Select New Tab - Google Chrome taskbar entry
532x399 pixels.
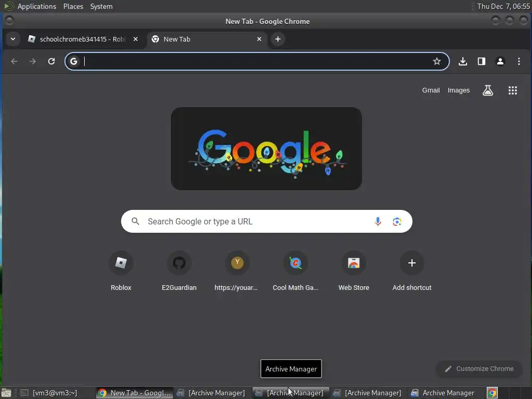click(x=135, y=393)
